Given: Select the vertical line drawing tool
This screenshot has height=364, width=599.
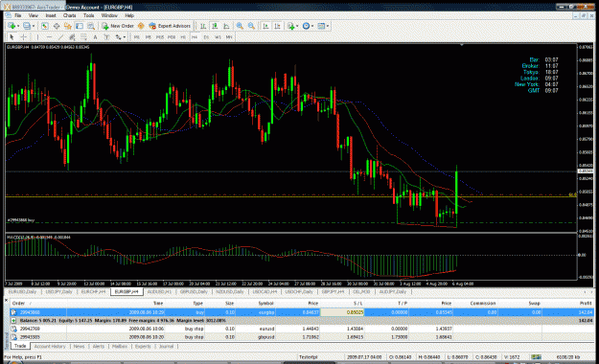Looking at the screenshot, I should click(x=37, y=37).
